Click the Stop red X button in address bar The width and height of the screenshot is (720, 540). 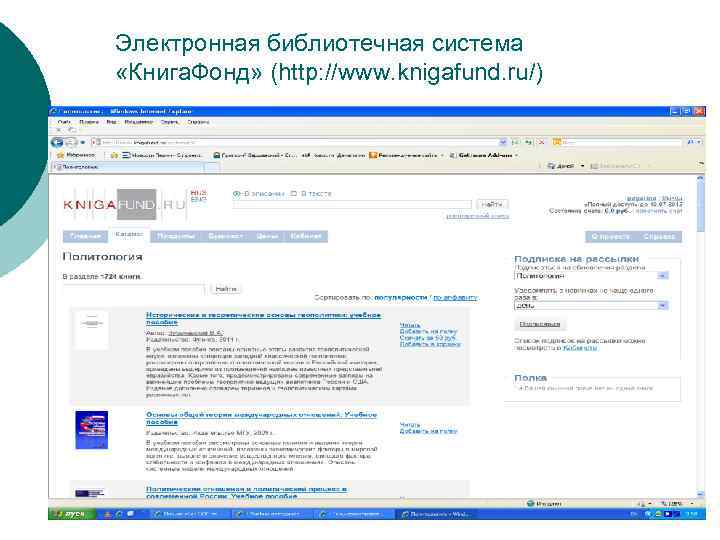(x=541, y=142)
